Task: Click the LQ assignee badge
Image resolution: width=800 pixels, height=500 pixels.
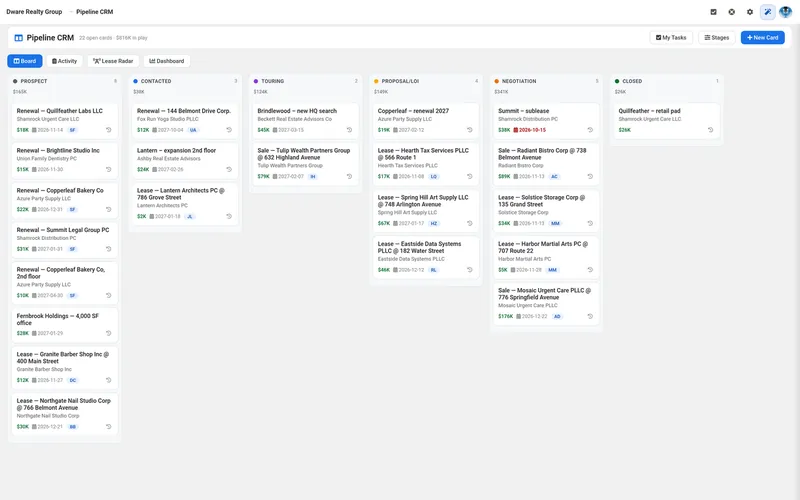Action: coord(434,177)
